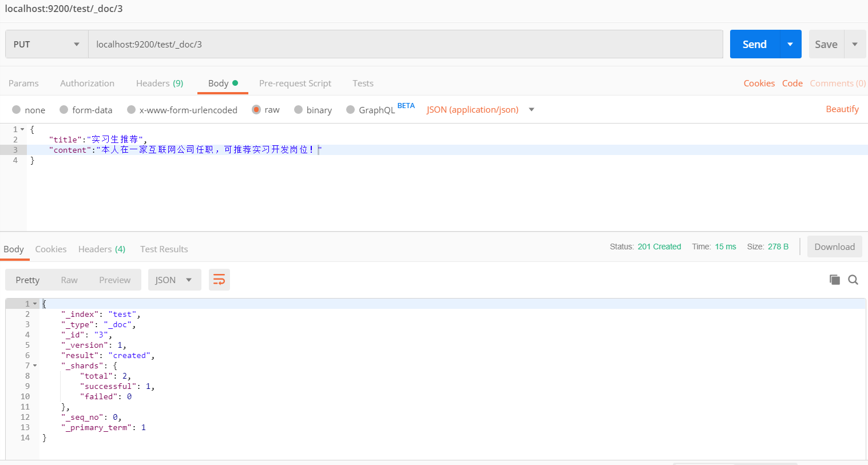The width and height of the screenshot is (868, 465).
Task: Collapse response root object fold arrow
Action: 35,304
